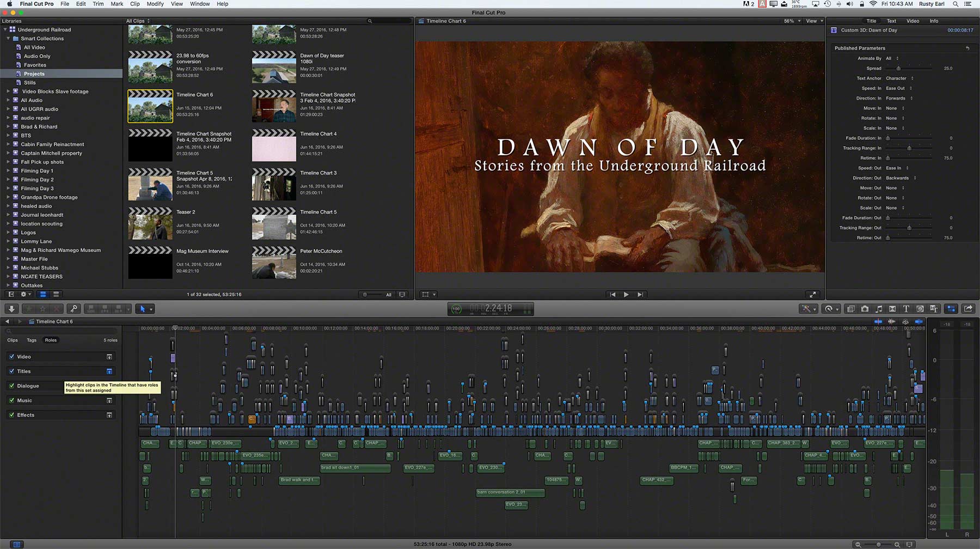The width and height of the screenshot is (980, 549).
Task: Open the Text Anchor popup menu
Action: tap(899, 78)
